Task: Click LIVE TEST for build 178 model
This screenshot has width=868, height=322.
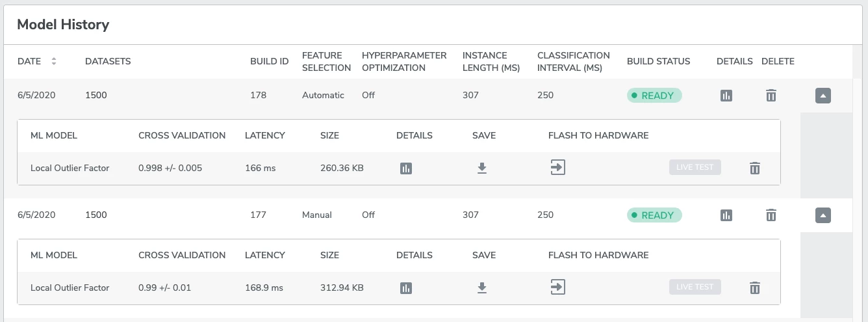Action: (695, 167)
